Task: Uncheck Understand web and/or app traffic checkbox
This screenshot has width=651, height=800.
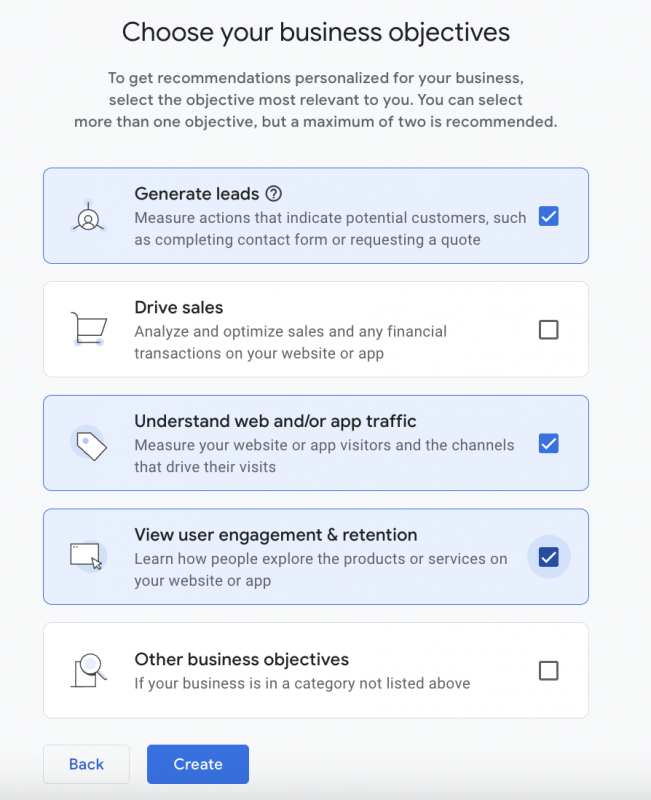Action: (548, 443)
